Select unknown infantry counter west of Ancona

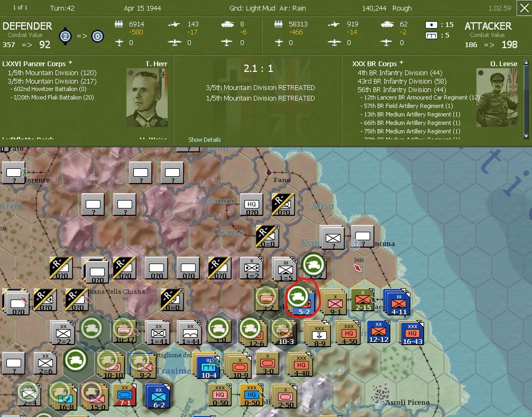pyautogui.click(x=333, y=238)
